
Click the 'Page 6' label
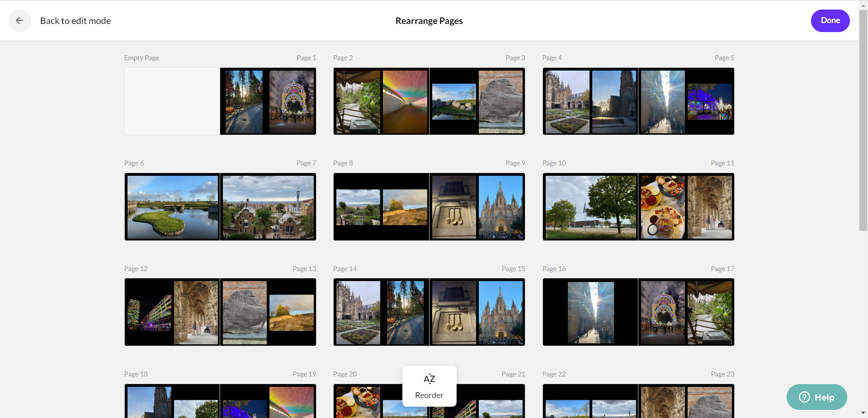pos(134,163)
